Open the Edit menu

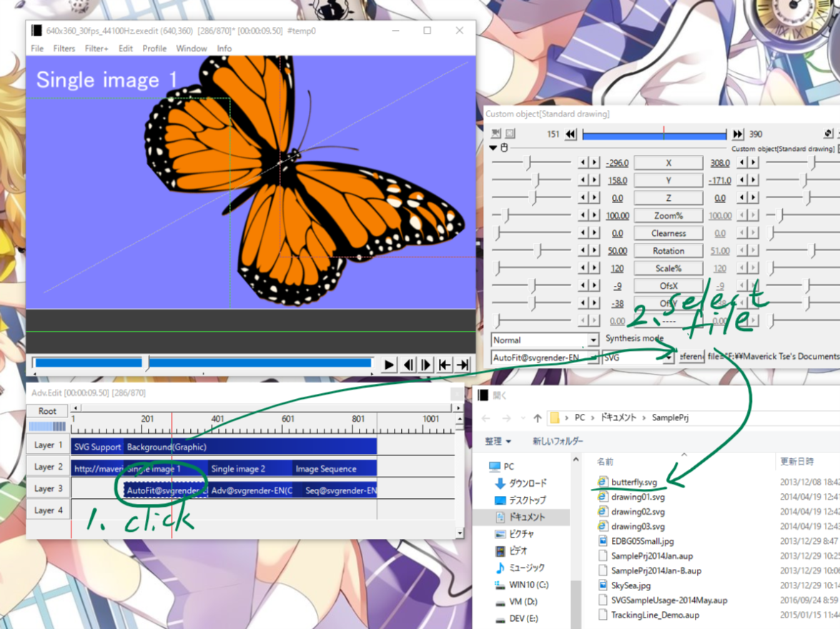[x=126, y=48]
